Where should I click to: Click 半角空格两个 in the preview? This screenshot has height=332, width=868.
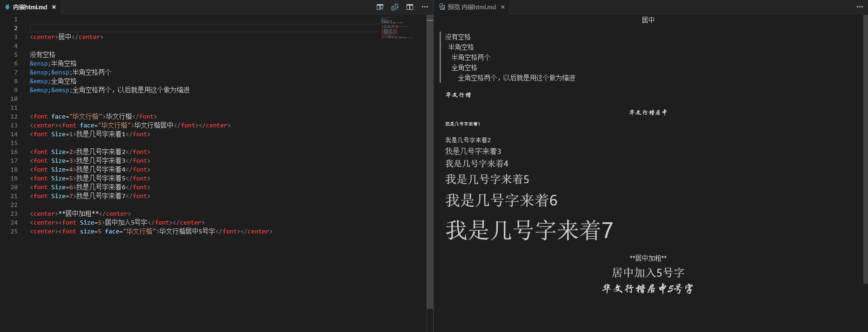471,57
